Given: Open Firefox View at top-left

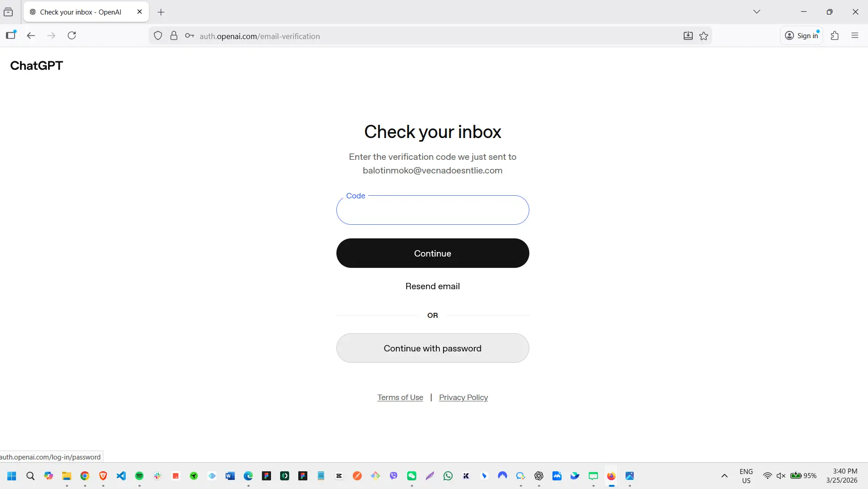Looking at the screenshot, I should [x=8, y=12].
